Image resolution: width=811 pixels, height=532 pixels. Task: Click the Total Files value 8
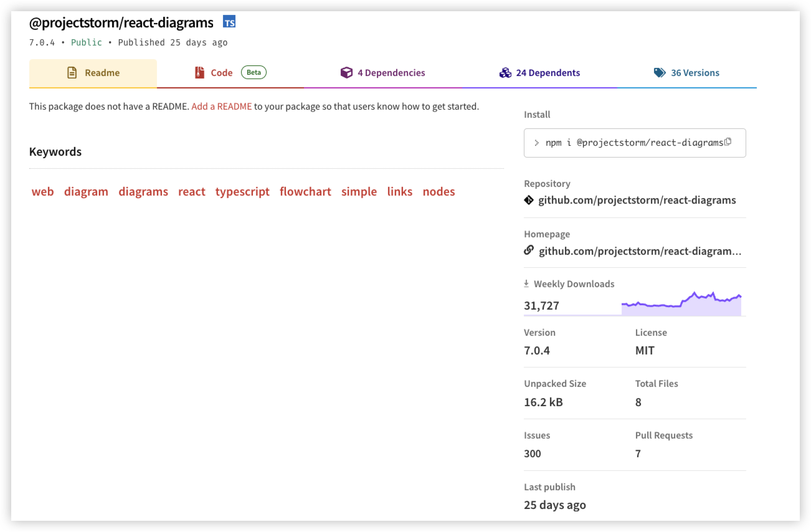coord(638,402)
